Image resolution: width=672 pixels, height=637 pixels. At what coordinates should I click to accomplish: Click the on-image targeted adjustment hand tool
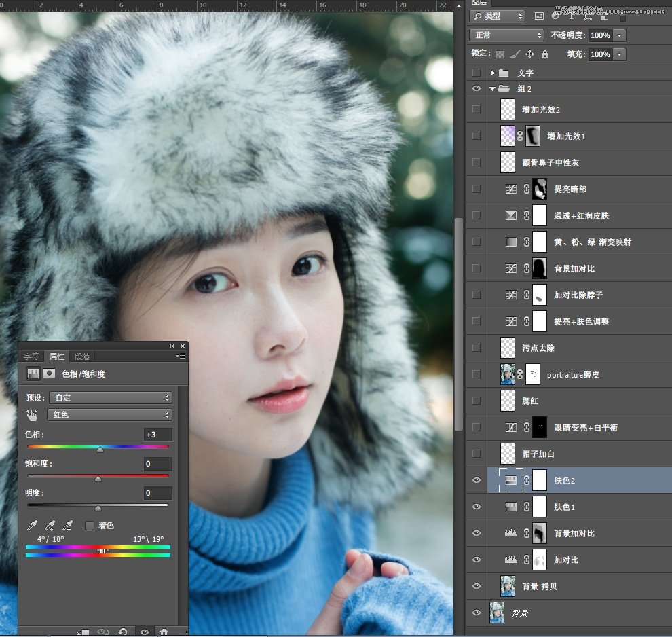click(32, 415)
